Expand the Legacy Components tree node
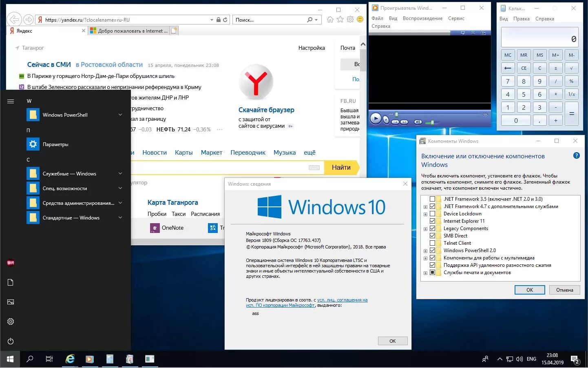 [425, 229]
